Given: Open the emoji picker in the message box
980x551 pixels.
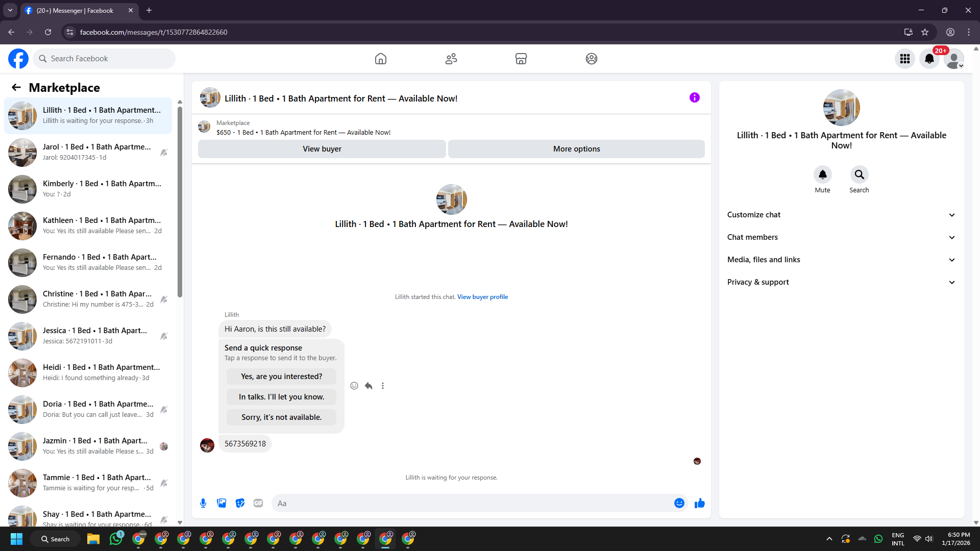Looking at the screenshot, I should 679,503.
